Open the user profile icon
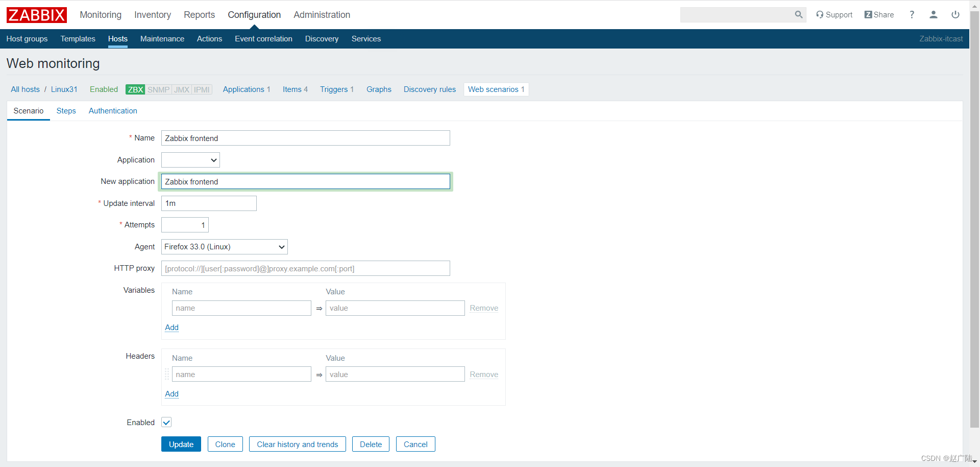 pyautogui.click(x=934, y=15)
